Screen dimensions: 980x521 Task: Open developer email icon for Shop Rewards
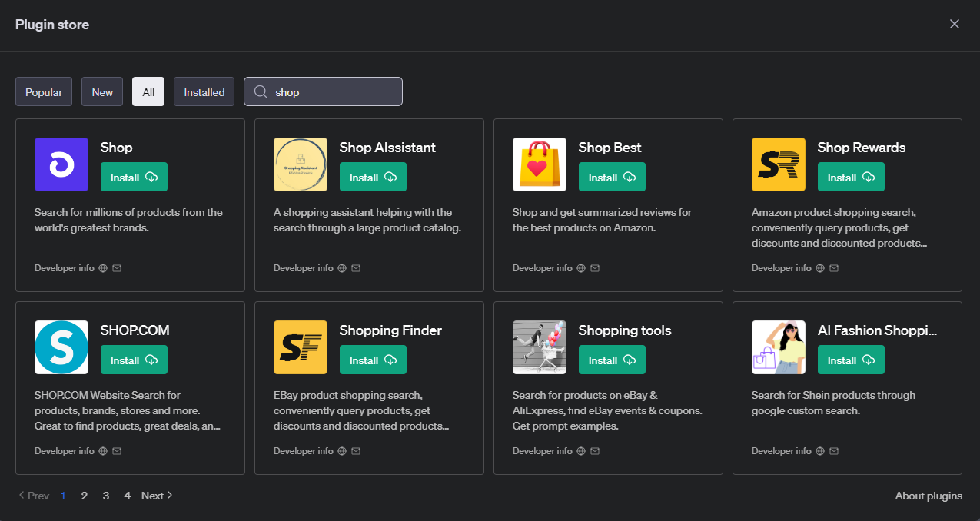[834, 268]
